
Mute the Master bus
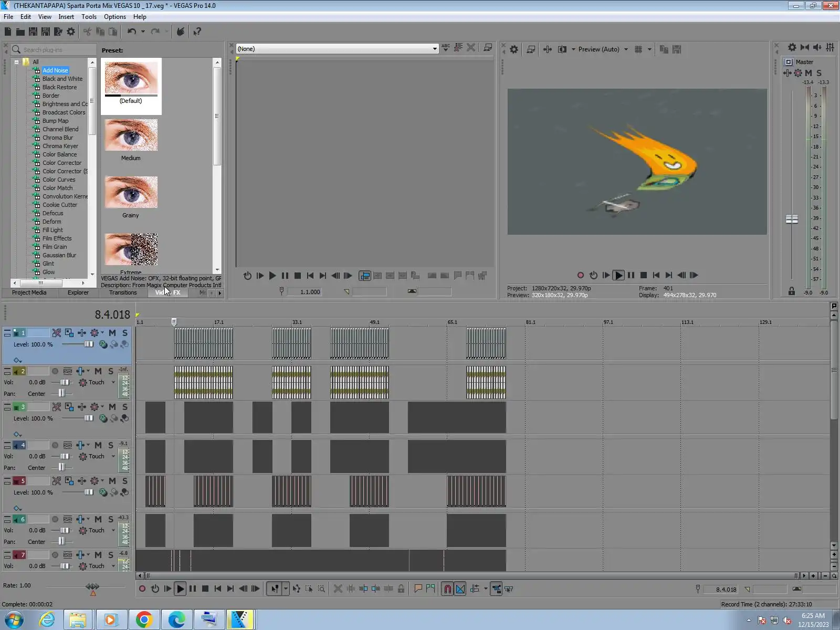pyautogui.click(x=808, y=73)
